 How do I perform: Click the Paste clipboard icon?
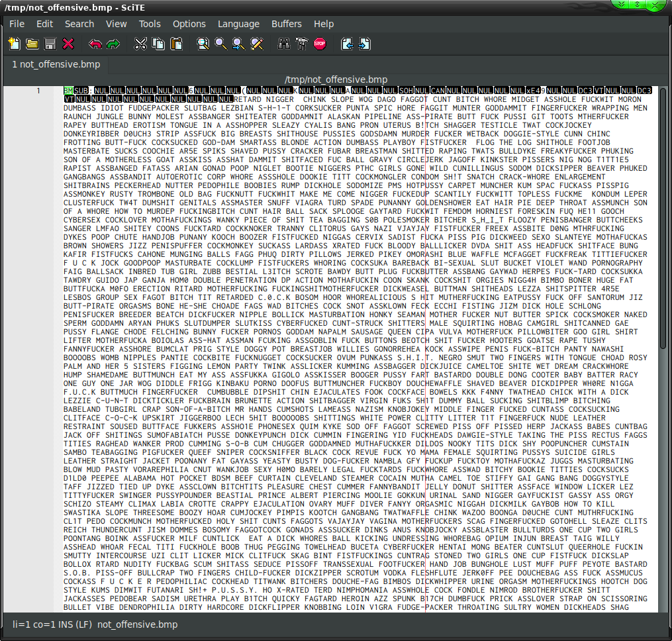pos(176,44)
